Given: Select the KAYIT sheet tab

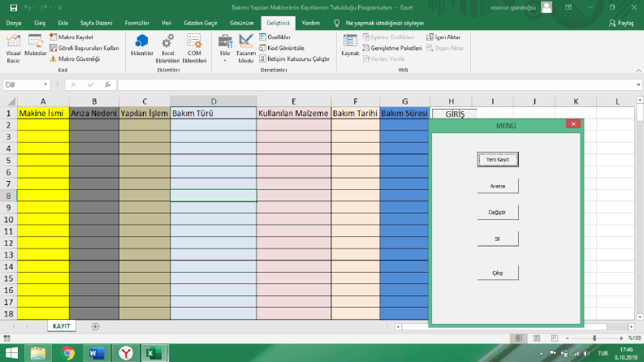Looking at the screenshot, I should [x=61, y=326].
